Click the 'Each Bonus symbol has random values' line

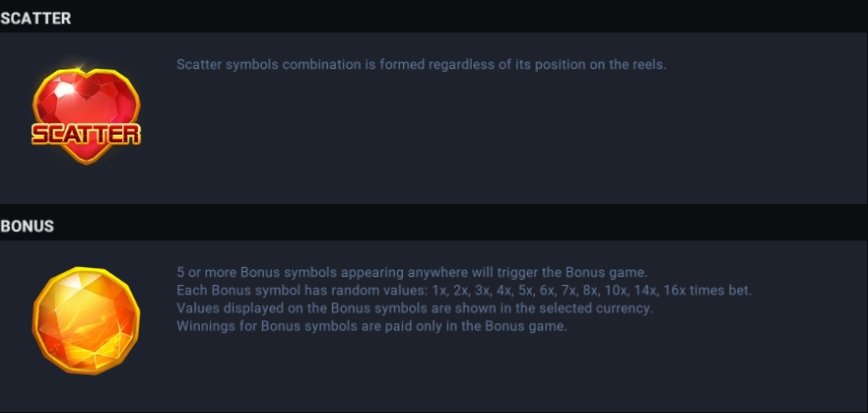(x=464, y=290)
